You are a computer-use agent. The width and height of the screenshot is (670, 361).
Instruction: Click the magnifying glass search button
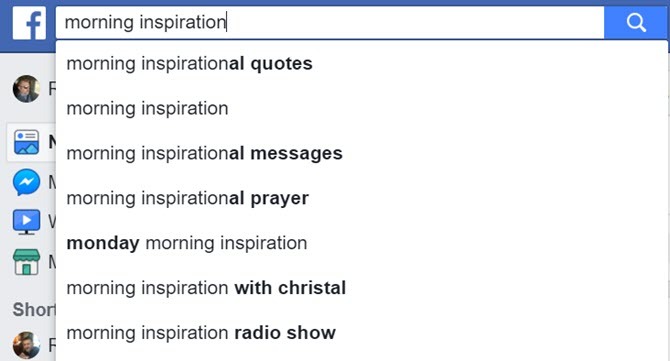tap(636, 22)
